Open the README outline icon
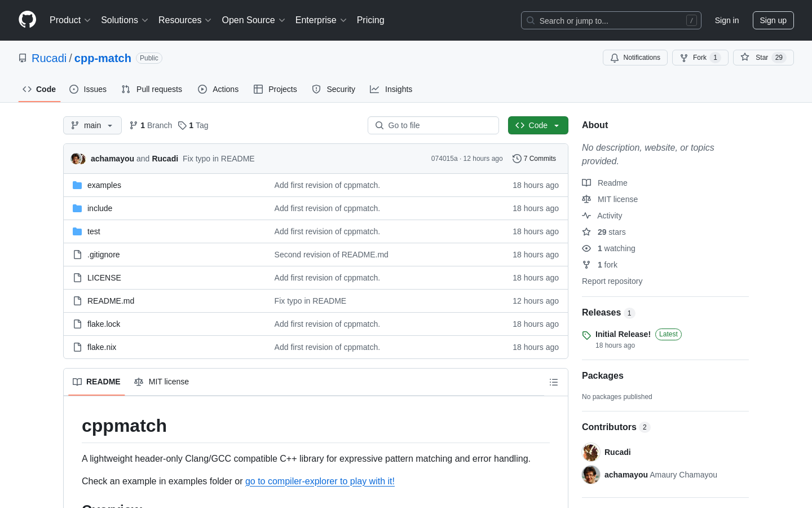Image resolution: width=812 pixels, height=508 pixels. pos(554,382)
